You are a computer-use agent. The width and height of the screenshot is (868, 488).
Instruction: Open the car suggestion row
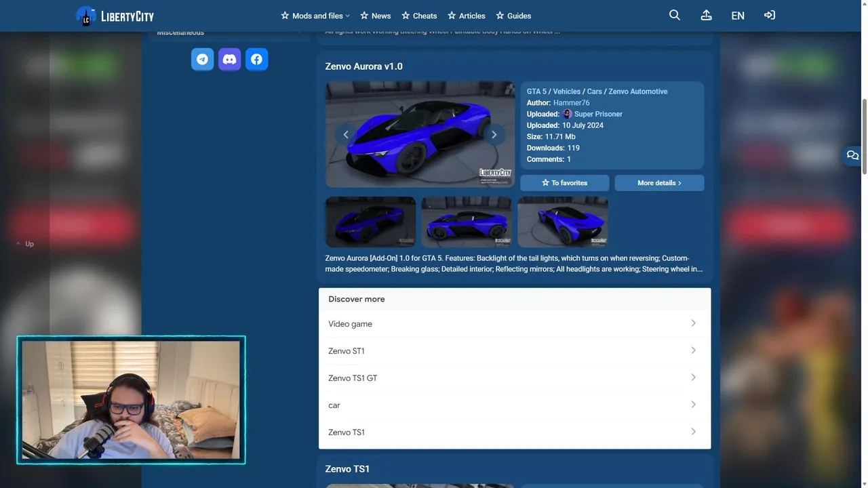pos(515,405)
